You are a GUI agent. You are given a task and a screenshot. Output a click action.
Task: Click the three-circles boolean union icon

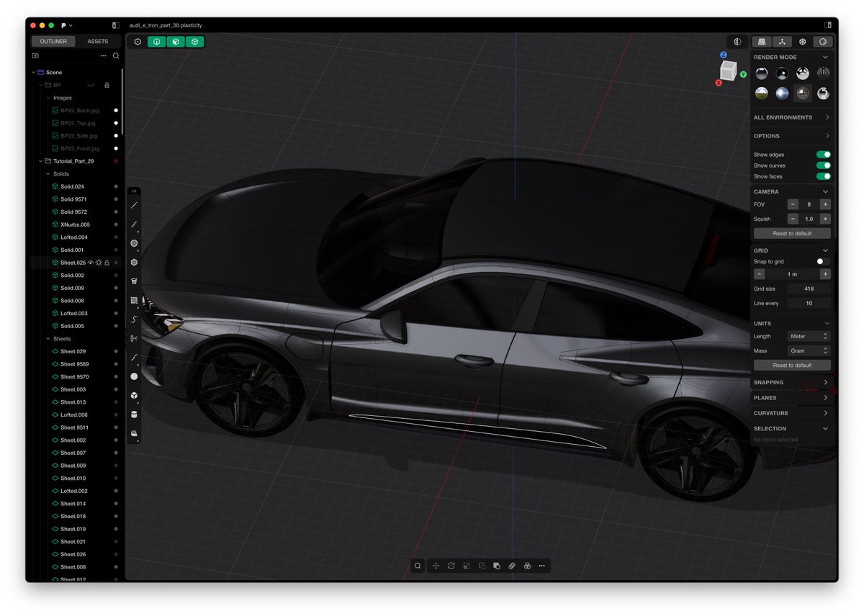click(527, 566)
